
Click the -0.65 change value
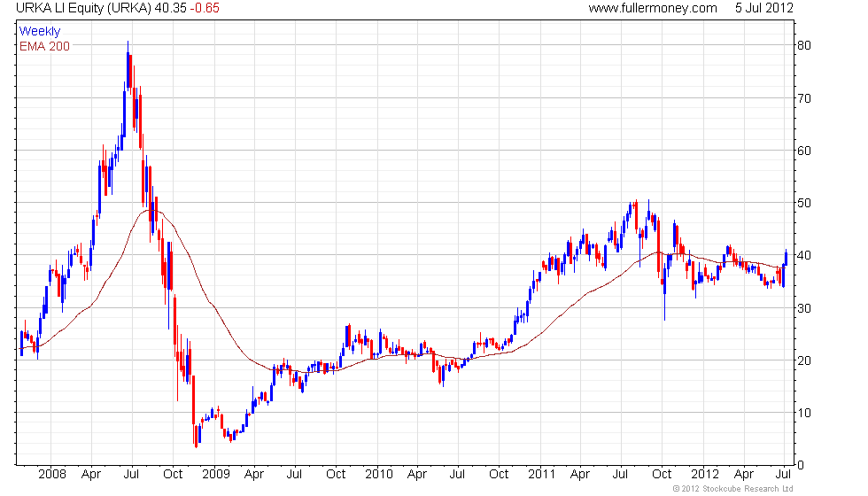point(205,8)
